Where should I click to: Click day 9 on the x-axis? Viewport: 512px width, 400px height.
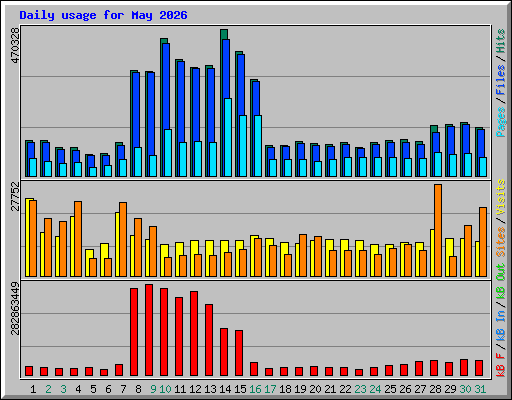click(x=153, y=389)
